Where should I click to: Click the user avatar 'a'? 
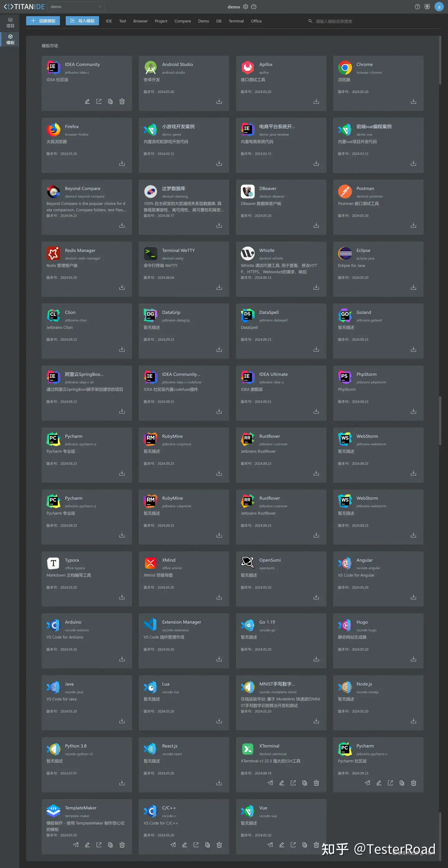pyautogui.click(x=439, y=7)
